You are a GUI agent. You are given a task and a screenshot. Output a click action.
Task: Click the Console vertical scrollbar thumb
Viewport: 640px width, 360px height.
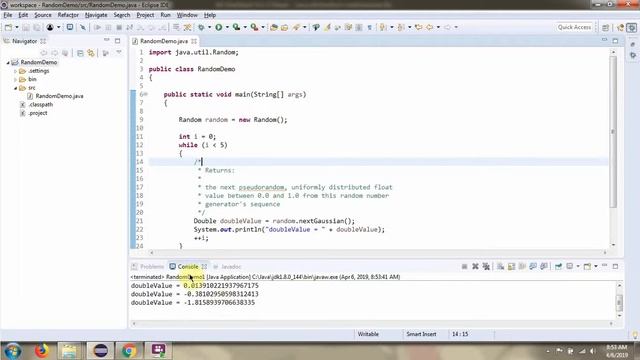coord(619,302)
